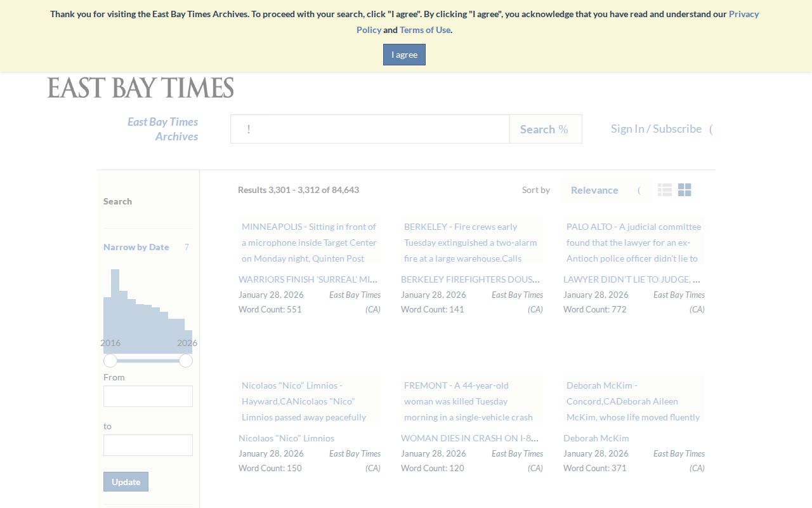Image resolution: width=812 pixels, height=508 pixels.
Task: Collapse the Narrow by Date section
Action: click(187, 247)
